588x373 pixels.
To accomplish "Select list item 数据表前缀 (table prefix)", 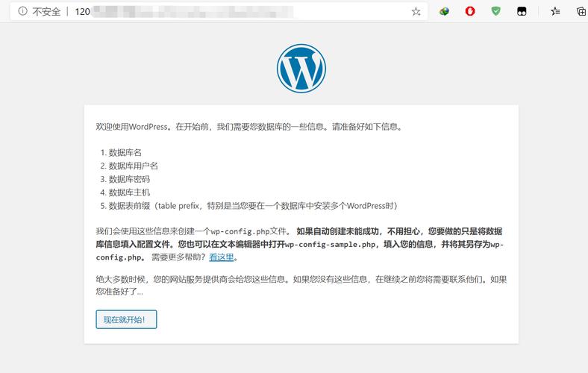I will click(x=253, y=206).
